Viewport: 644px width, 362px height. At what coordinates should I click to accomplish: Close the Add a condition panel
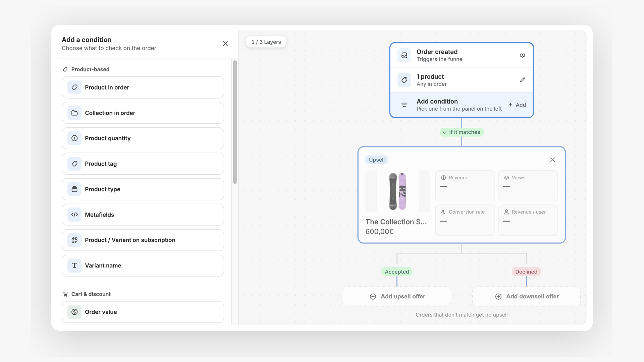click(225, 44)
